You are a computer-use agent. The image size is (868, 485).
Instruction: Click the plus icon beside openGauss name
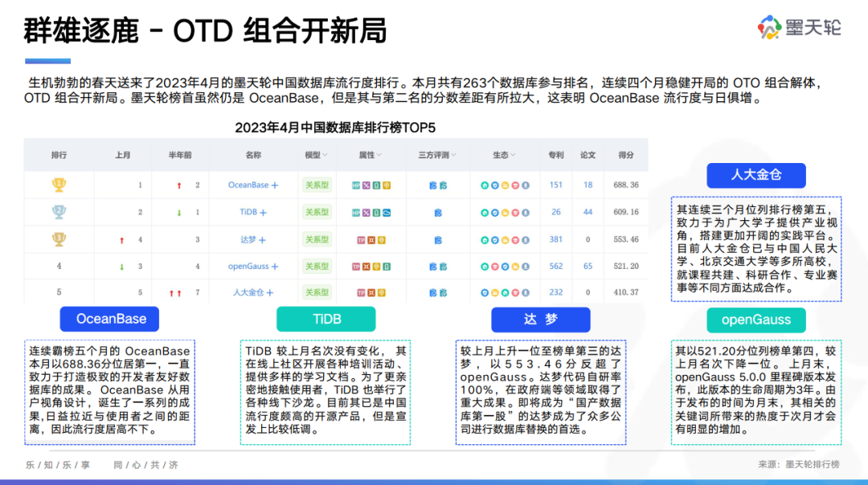275,267
